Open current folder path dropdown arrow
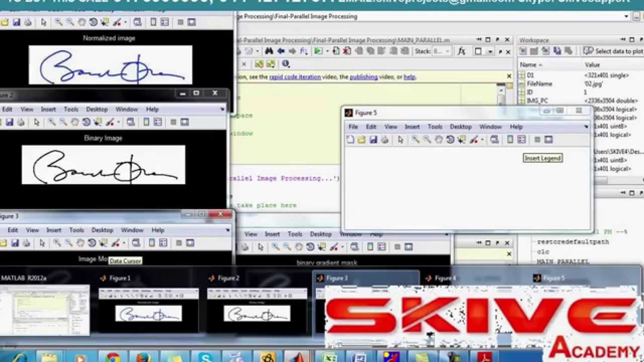 (x=626, y=16)
